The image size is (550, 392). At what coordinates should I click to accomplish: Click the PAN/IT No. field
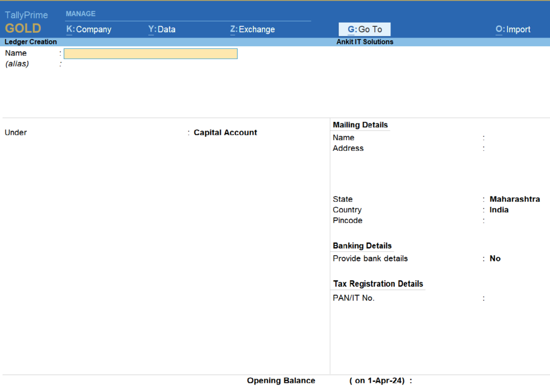(x=510, y=297)
